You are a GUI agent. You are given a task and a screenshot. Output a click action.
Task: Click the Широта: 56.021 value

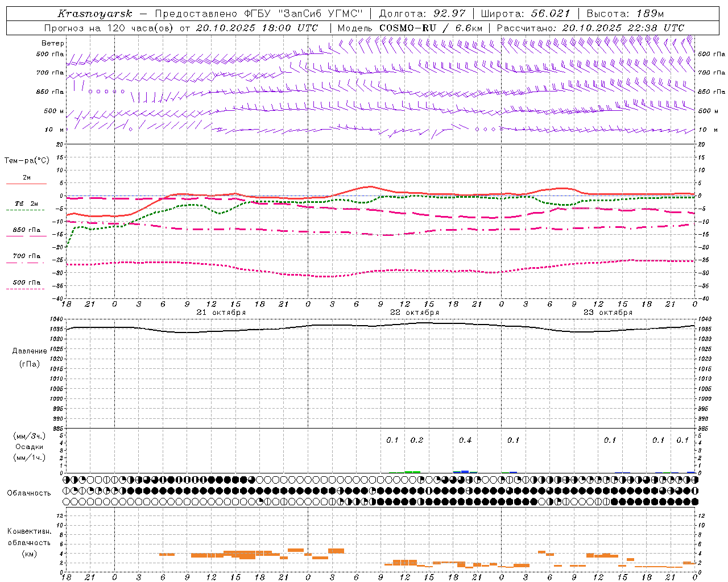coord(525,14)
